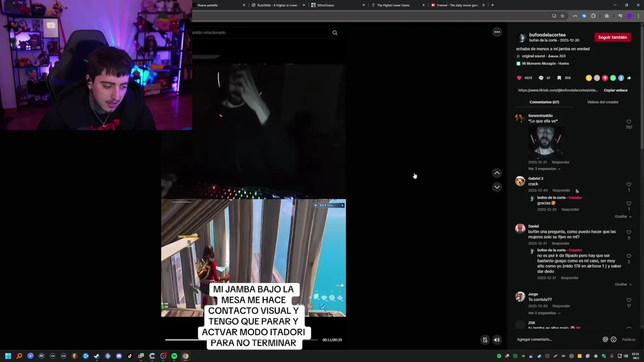The height and width of the screenshot is (362, 644).
Task: Collapse replies with 'Ocultar' under Gabriel 2
Action: click(623, 217)
